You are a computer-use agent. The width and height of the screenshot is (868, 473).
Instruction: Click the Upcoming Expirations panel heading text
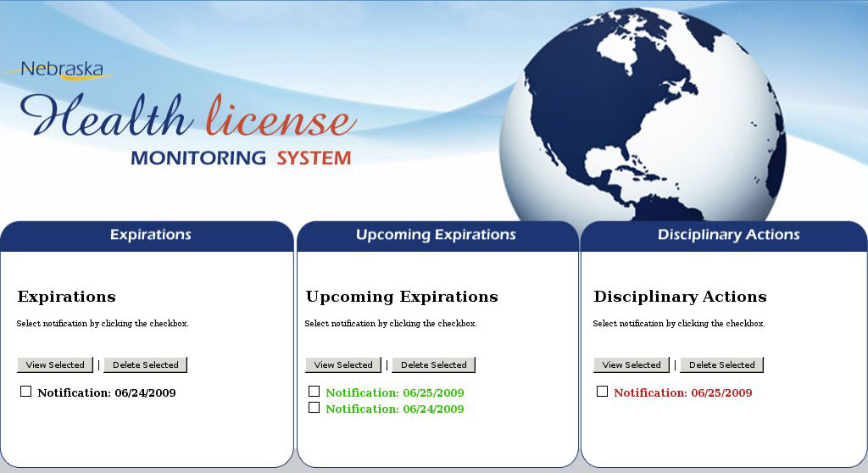tap(402, 297)
